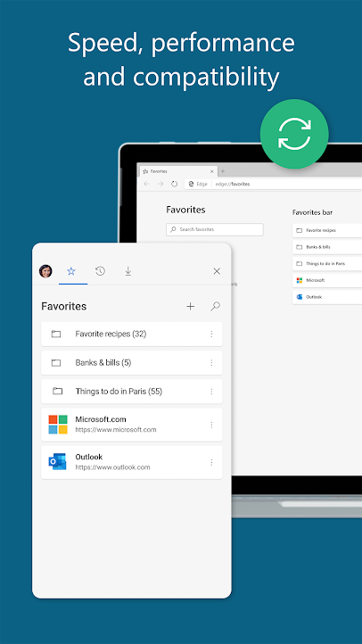Select Banks & bills in Favorites bar
The width and height of the screenshot is (362, 644).
tap(327, 247)
